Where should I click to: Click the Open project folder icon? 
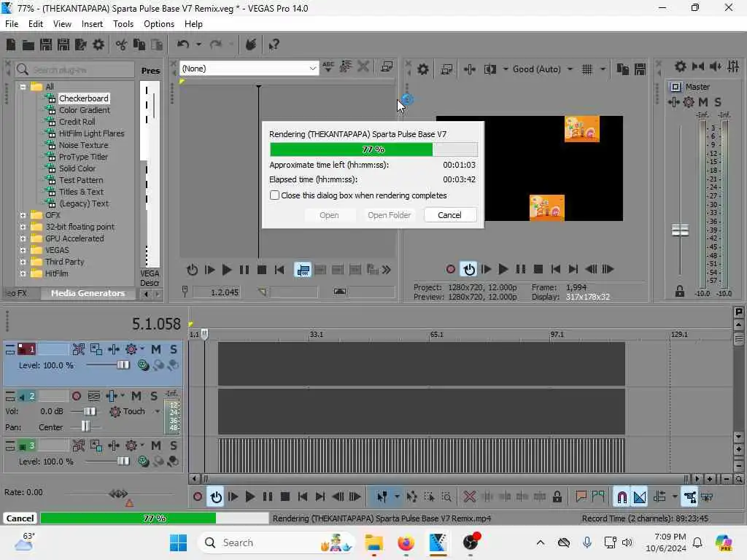[28, 44]
